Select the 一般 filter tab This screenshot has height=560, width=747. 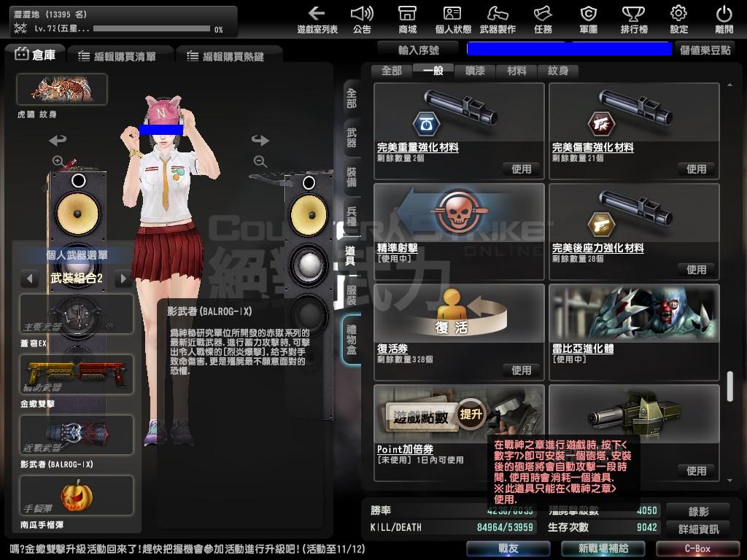point(433,71)
